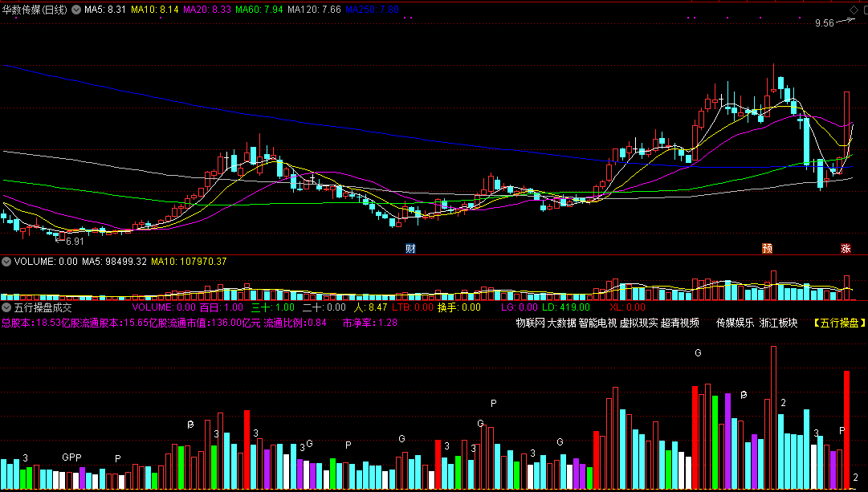The height and width of the screenshot is (492, 868).
Task: Click the volume panel MA10: 107970.37 value
Action: (189, 262)
